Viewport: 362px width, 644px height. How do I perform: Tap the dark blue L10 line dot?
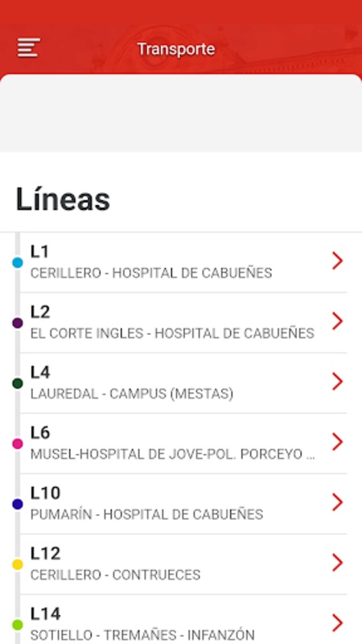pos(17,504)
